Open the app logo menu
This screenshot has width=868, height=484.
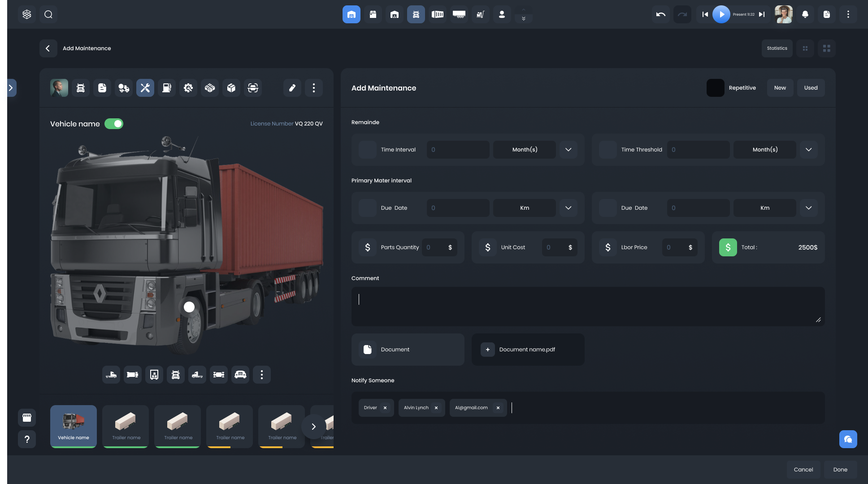[x=27, y=14]
